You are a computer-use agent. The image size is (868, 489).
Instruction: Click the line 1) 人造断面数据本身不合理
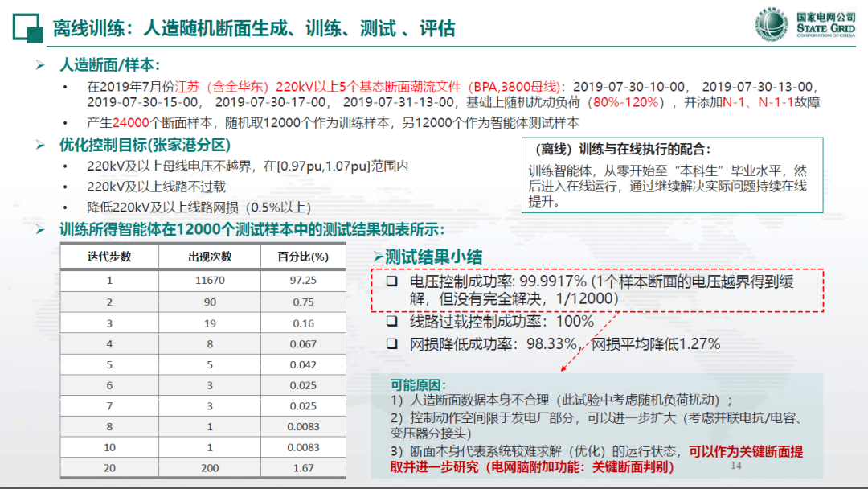(x=561, y=400)
